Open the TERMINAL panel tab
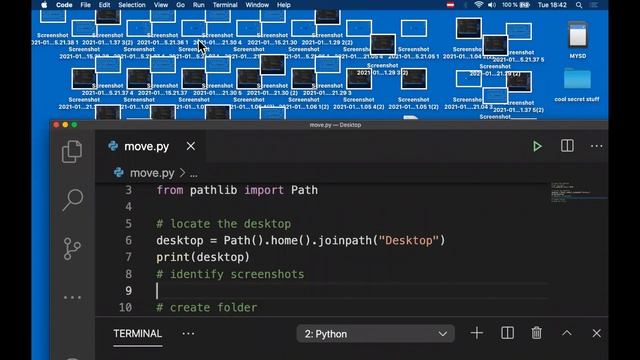This screenshot has height=360, width=640. click(x=138, y=333)
